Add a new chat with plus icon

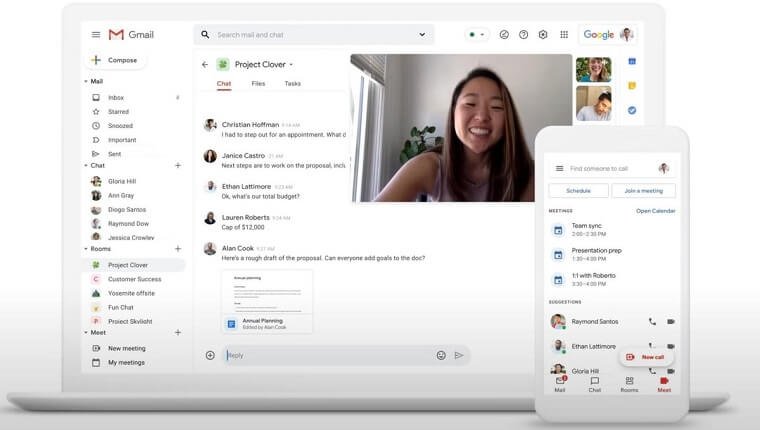[x=178, y=165]
